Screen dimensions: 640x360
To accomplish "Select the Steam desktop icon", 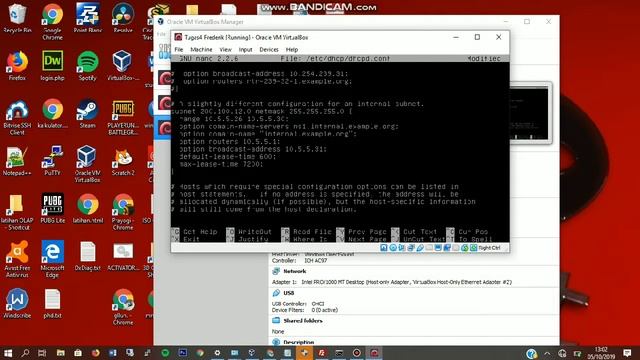I will coord(88,113).
